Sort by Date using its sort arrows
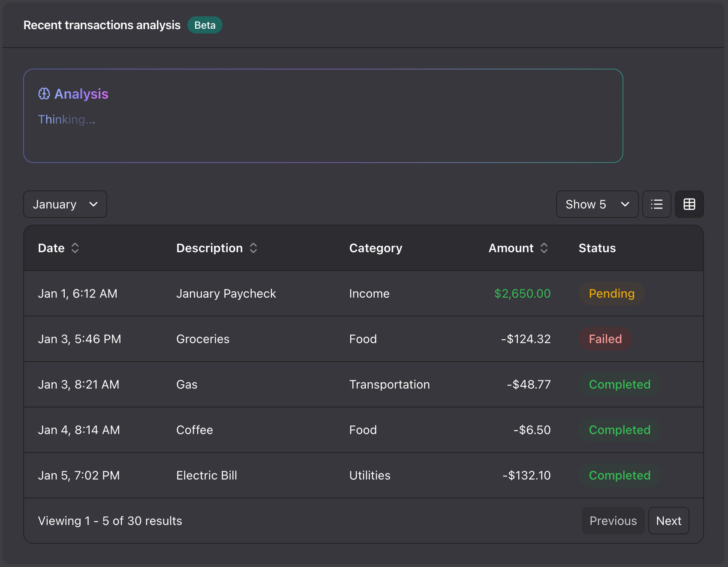This screenshot has height=567, width=728. (75, 248)
